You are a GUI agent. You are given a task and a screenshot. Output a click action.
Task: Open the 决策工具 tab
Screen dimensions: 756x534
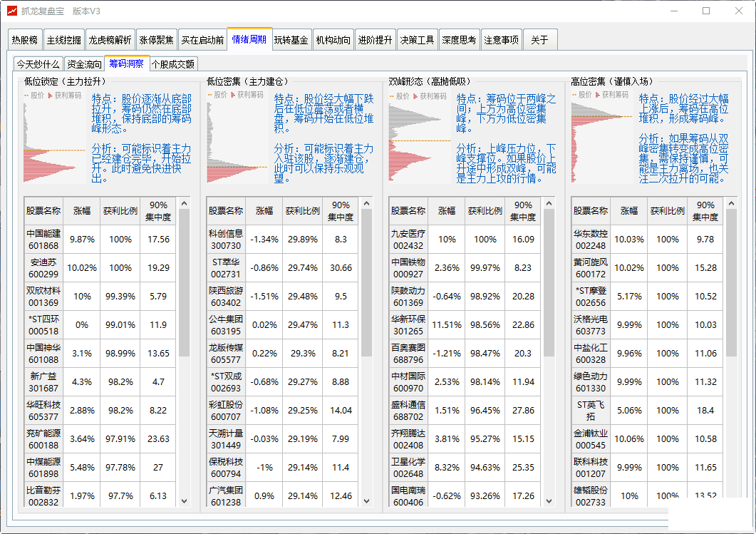417,40
